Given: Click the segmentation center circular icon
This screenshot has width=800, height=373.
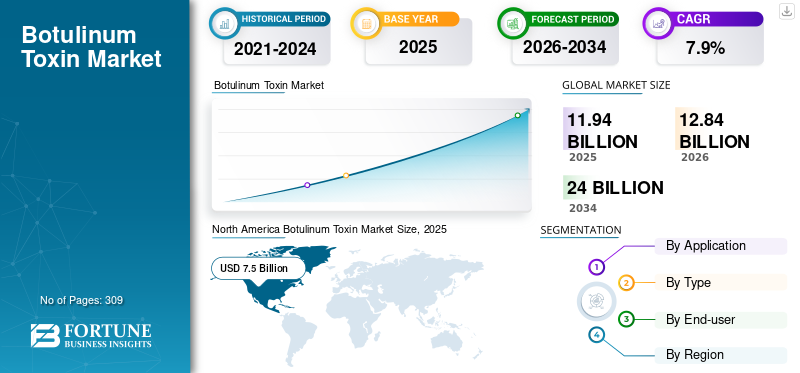Looking at the screenshot, I should point(594,301).
